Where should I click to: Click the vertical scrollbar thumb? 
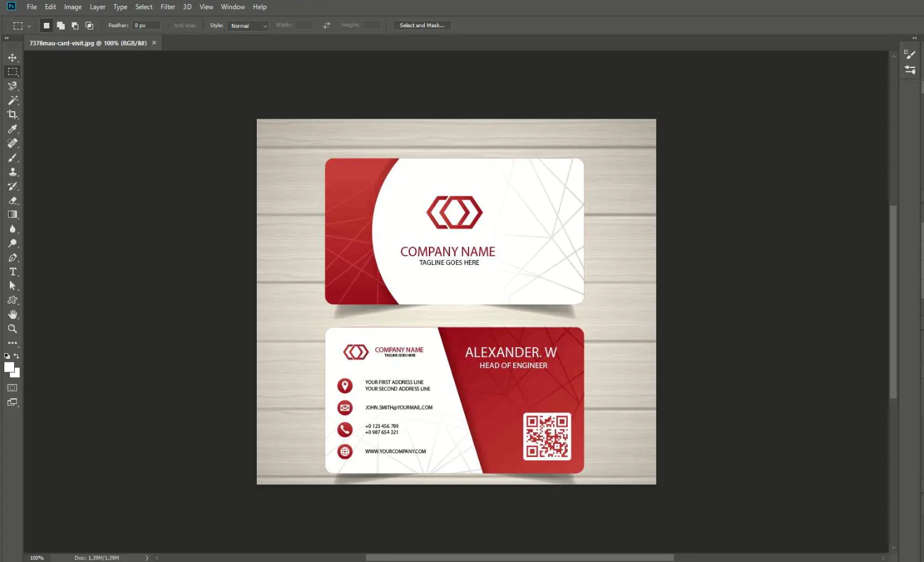(893, 301)
